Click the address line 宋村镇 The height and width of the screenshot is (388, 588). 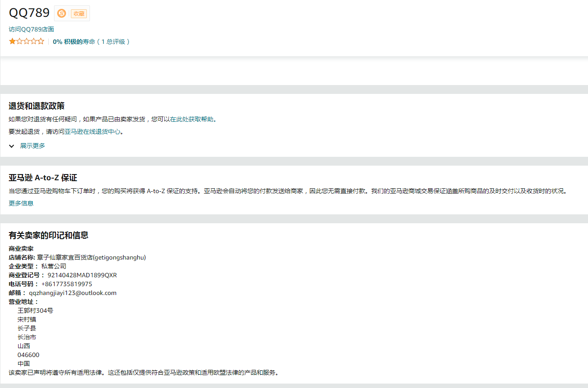click(x=27, y=319)
